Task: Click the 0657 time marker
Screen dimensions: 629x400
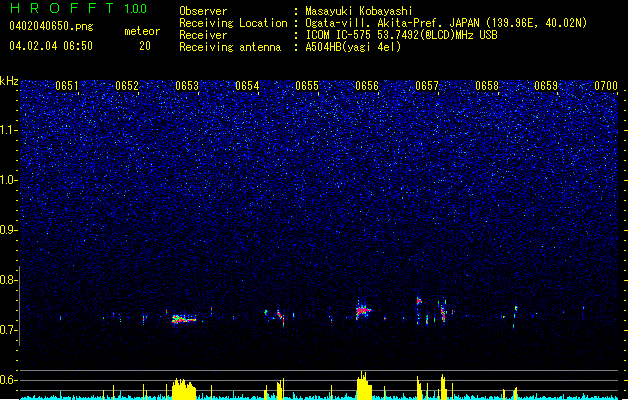Action: click(x=427, y=86)
